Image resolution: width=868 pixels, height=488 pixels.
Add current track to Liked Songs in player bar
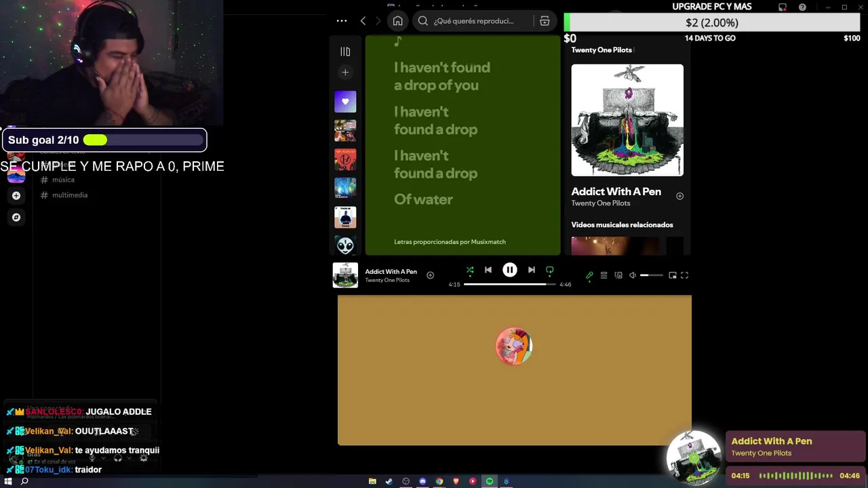click(x=430, y=275)
